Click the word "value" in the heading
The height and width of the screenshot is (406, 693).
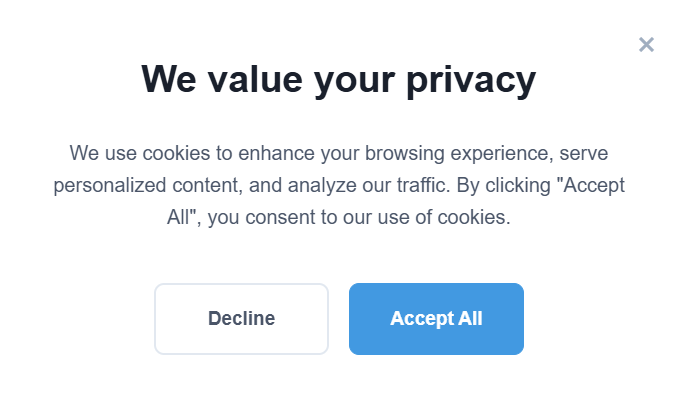click(255, 80)
